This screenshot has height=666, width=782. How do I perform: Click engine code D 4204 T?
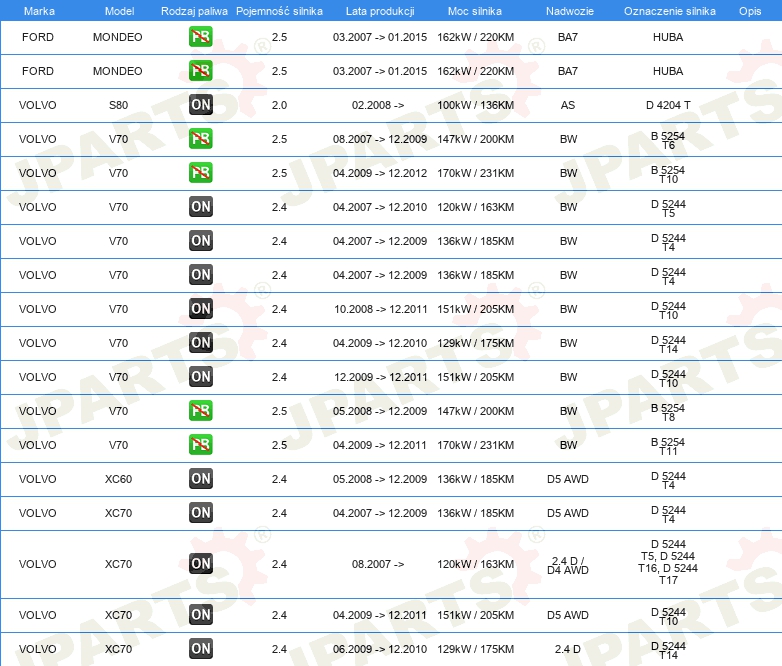pyautogui.click(x=668, y=105)
